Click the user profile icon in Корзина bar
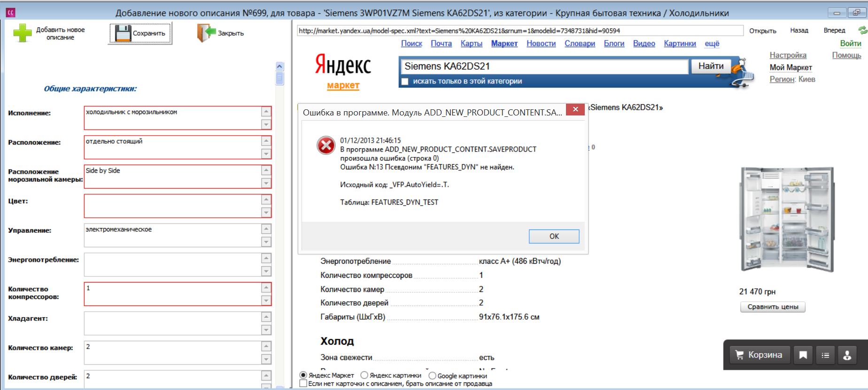868x390 pixels. [847, 355]
